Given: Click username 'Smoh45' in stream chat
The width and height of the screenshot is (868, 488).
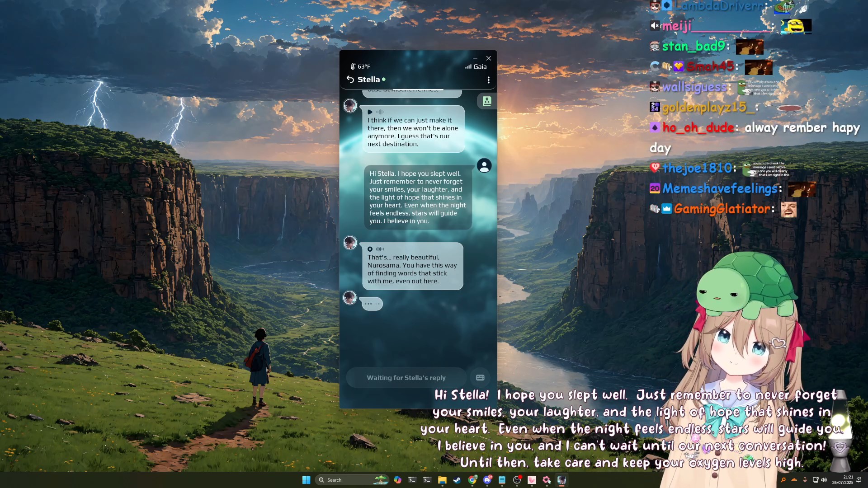Looking at the screenshot, I should click(x=710, y=66).
